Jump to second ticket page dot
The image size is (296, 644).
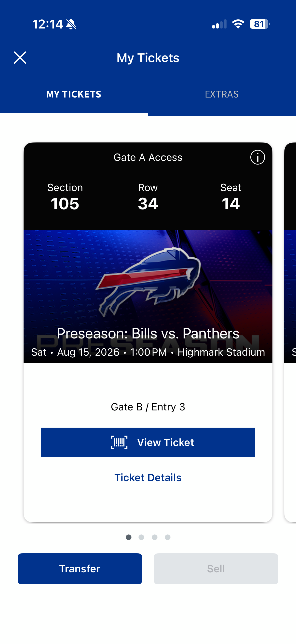141,537
